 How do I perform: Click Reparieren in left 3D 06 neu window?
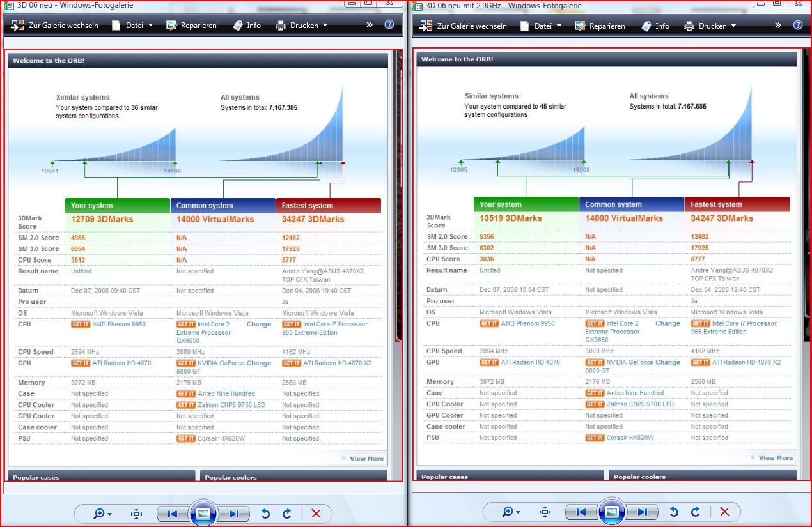point(191,26)
